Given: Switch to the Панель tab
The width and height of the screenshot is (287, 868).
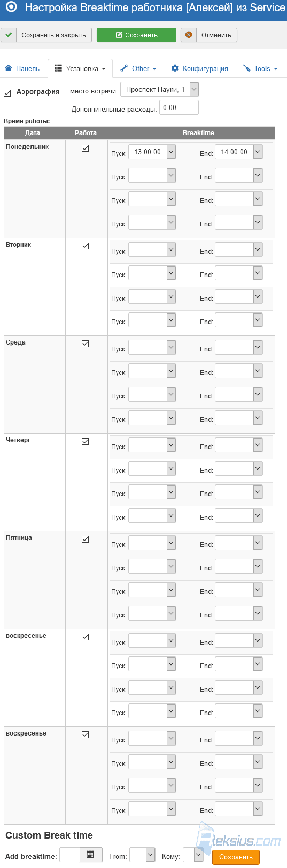Looking at the screenshot, I should pos(22,68).
